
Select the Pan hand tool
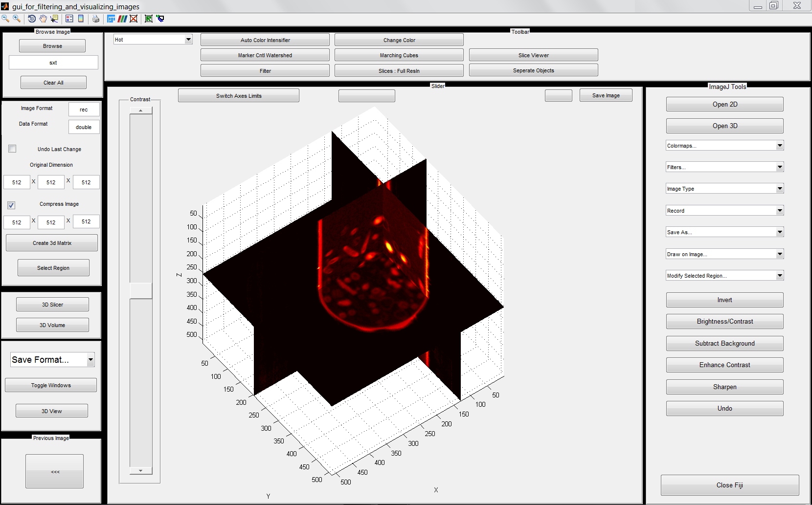point(43,19)
